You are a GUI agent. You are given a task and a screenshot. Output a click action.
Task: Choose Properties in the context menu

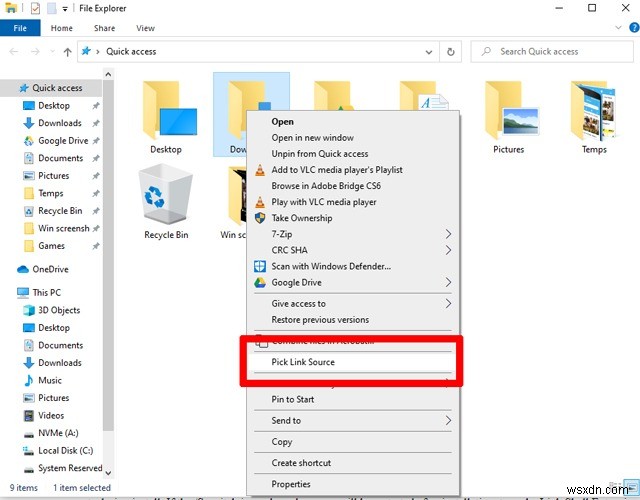click(x=353, y=484)
